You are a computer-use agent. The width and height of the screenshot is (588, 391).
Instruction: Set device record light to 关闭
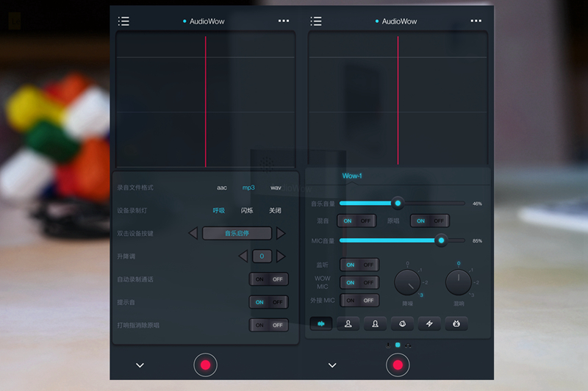pos(275,210)
